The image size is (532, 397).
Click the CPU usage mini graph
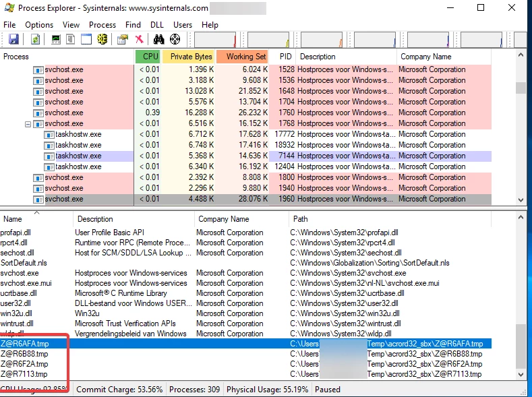click(215, 40)
